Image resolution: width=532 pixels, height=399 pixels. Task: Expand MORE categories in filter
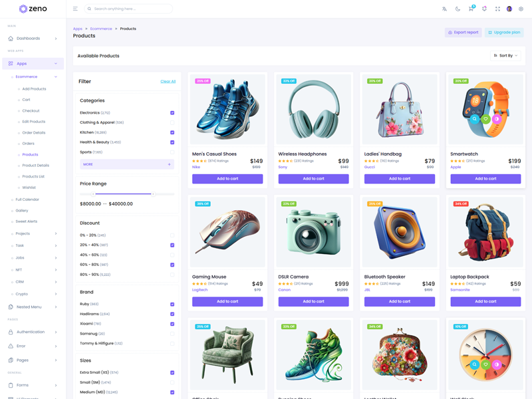click(126, 164)
